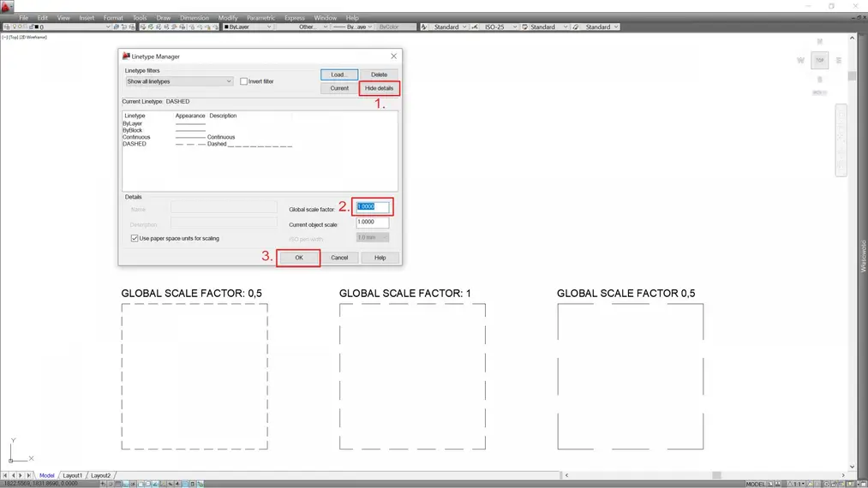Click the Delete button in Linetype Manager
868x488 pixels.
pyautogui.click(x=380, y=74)
